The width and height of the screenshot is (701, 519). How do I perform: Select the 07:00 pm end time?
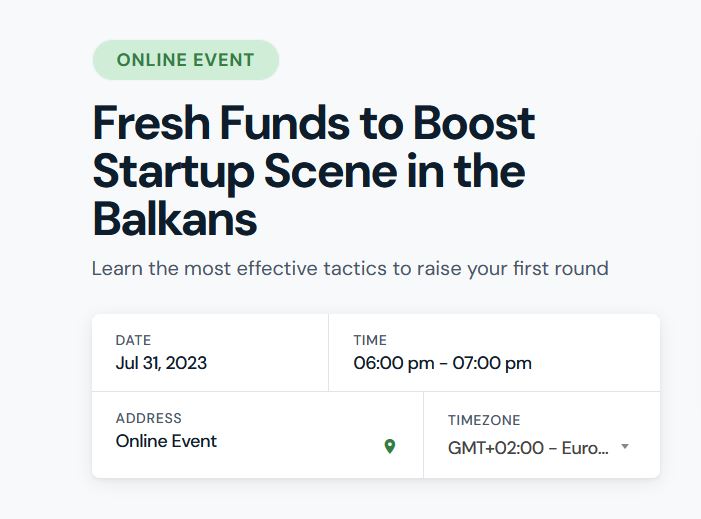tap(492, 363)
